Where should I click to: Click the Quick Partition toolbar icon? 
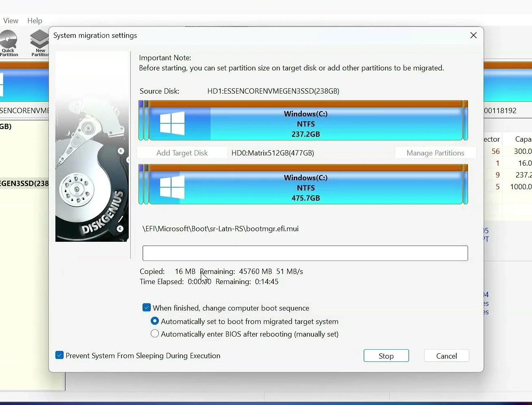tap(9, 43)
